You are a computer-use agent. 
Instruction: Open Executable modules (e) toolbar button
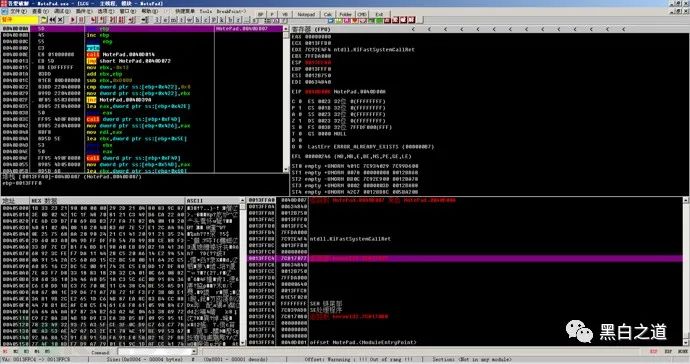pos(165,20)
